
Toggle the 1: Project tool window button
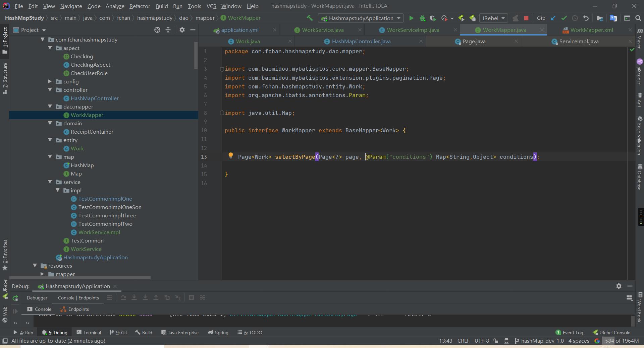pyautogui.click(x=5, y=41)
